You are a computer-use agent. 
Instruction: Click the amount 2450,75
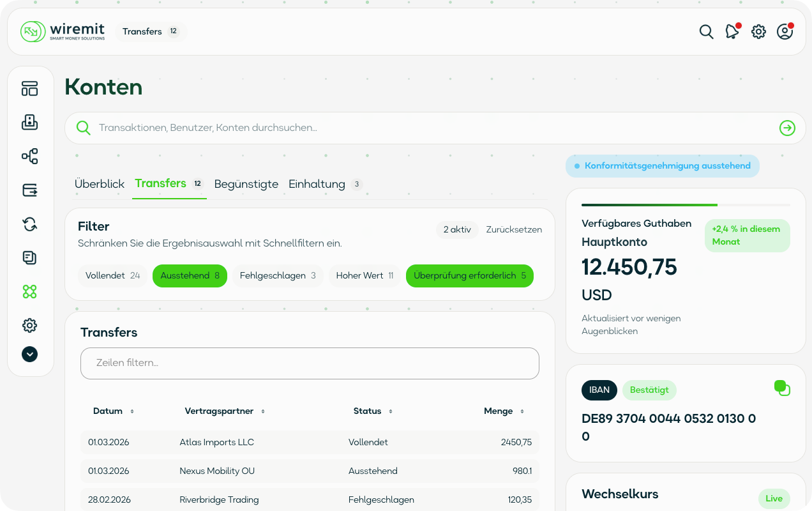(x=516, y=442)
